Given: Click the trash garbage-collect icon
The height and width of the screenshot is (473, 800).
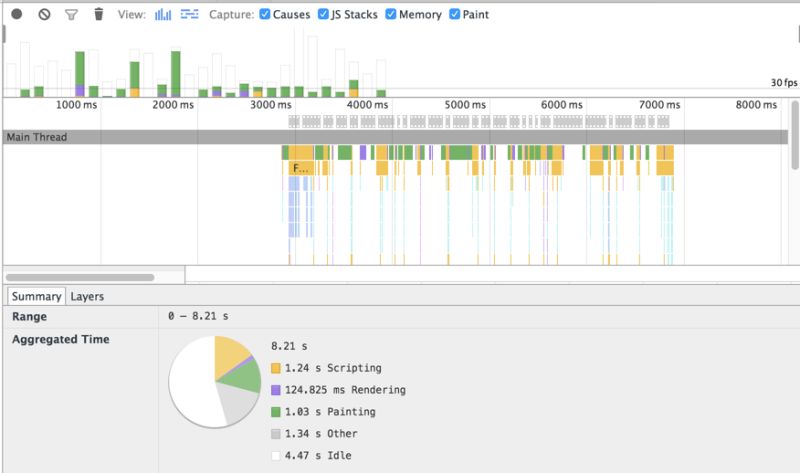Looking at the screenshot, I should pyautogui.click(x=98, y=14).
